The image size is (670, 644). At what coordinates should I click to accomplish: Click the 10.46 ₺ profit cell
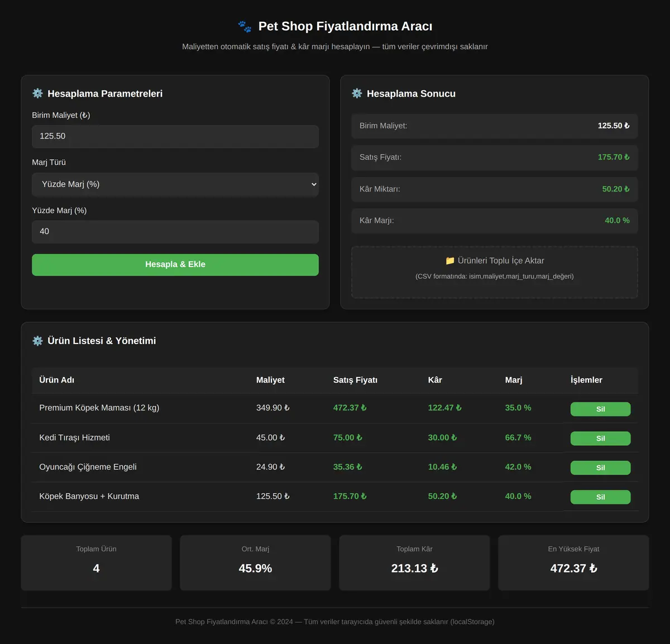pyautogui.click(x=442, y=467)
